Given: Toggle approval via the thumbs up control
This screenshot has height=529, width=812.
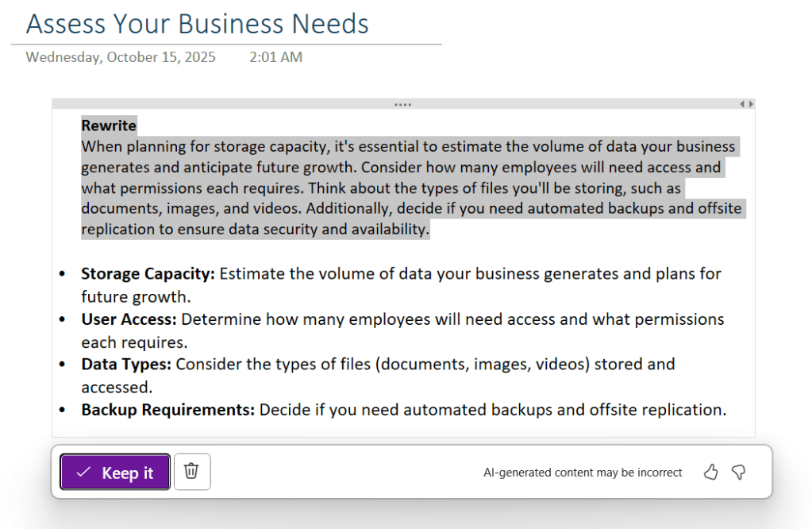Looking at the screenshot, I should (x=710, y=472).
